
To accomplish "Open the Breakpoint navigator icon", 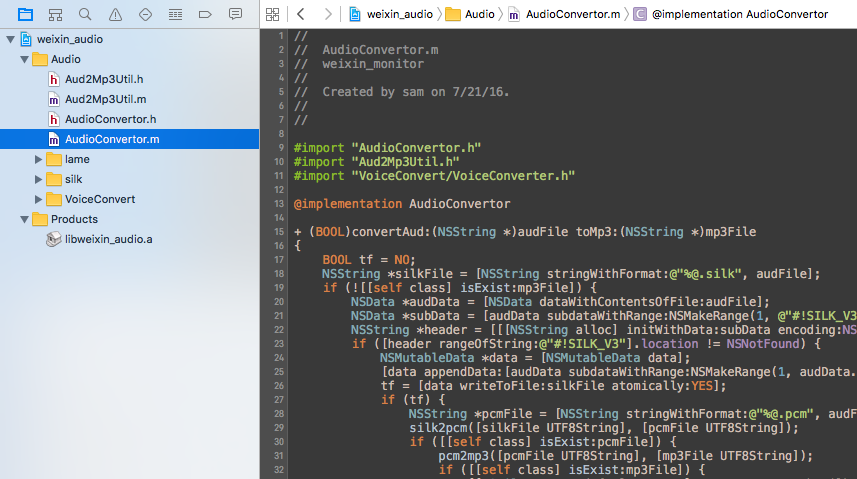I will click(205, 14).
